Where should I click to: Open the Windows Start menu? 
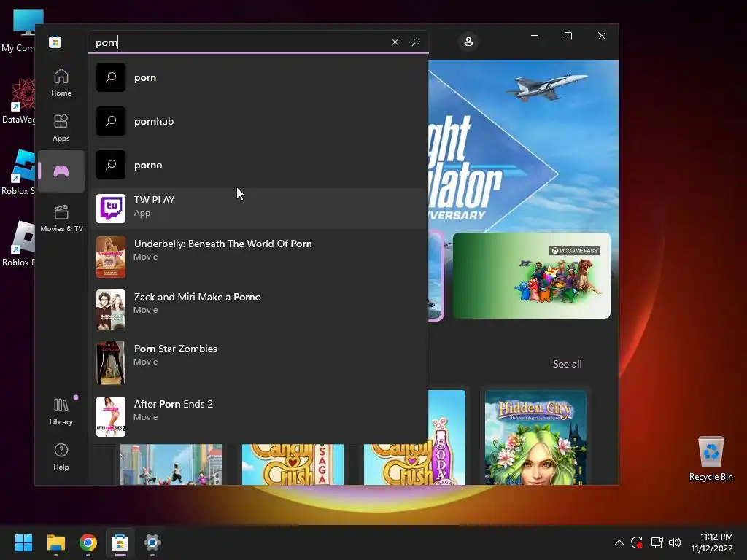pos(23,542)
